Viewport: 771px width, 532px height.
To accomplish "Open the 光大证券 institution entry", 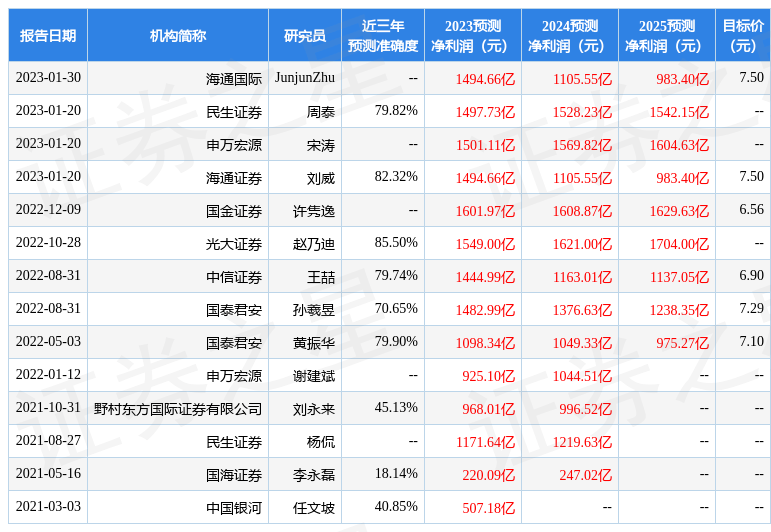I will click(x=233, y=244).
